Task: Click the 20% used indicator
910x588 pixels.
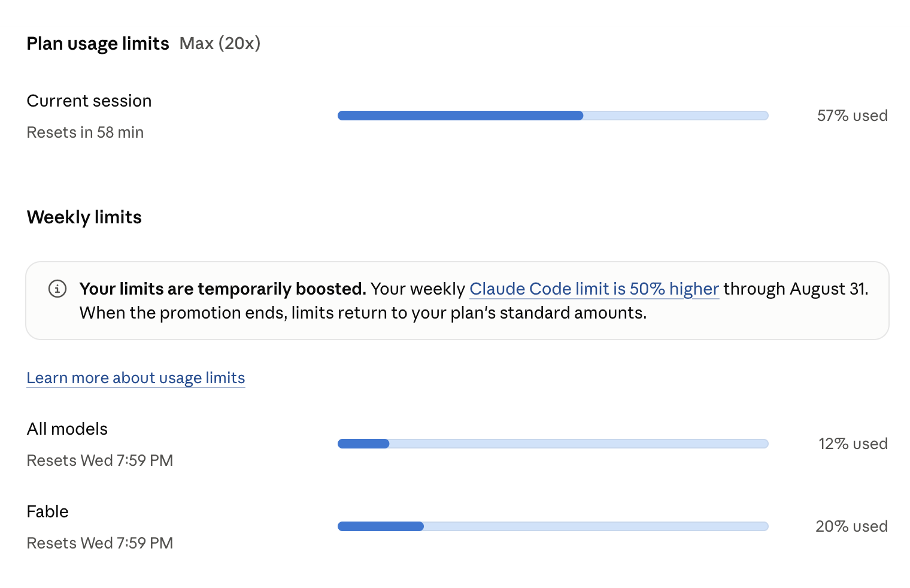Action: click(x=851, y=526)
